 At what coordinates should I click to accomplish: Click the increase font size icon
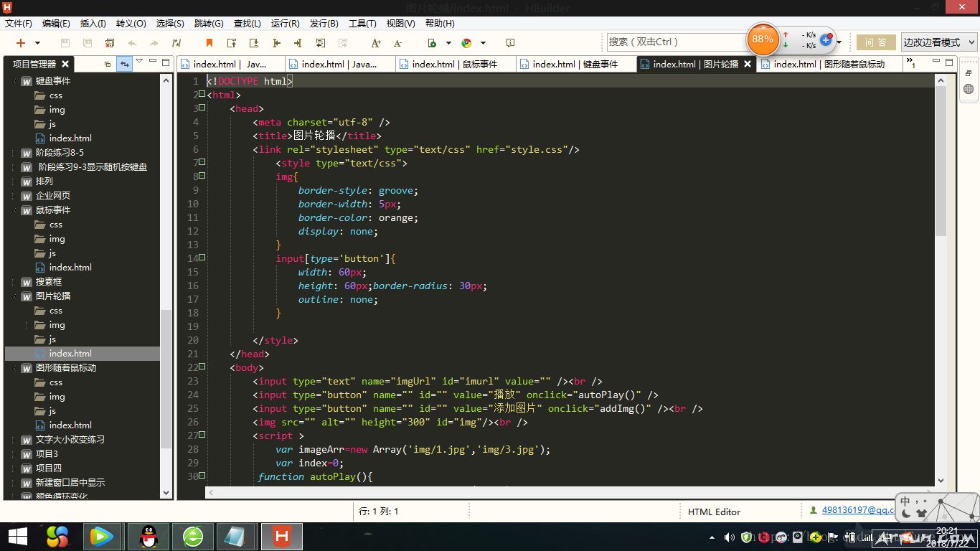point(376,43)
